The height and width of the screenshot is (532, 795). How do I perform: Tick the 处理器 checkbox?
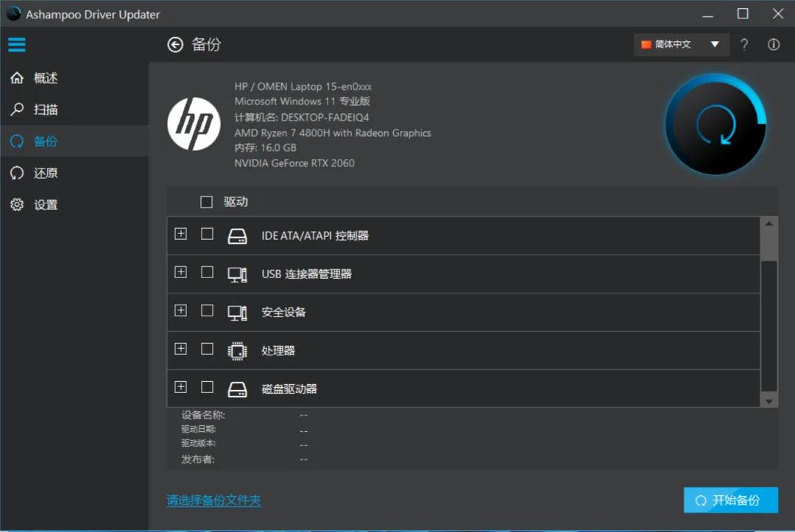coord(207,349)
